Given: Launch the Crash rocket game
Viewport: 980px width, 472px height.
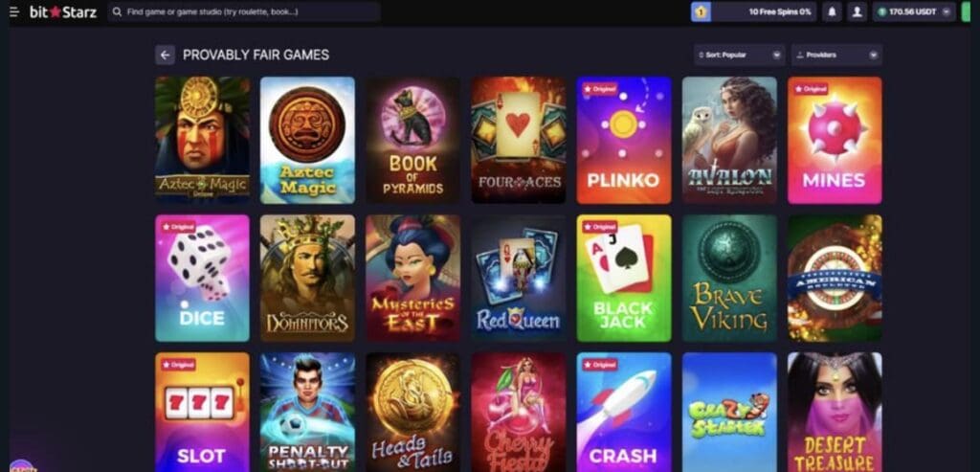Looking at the screenshot, I should click(624, 412).
